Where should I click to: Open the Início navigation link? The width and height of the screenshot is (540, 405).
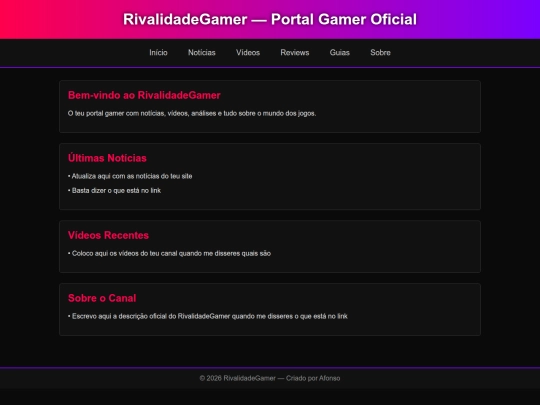(158, 52)
